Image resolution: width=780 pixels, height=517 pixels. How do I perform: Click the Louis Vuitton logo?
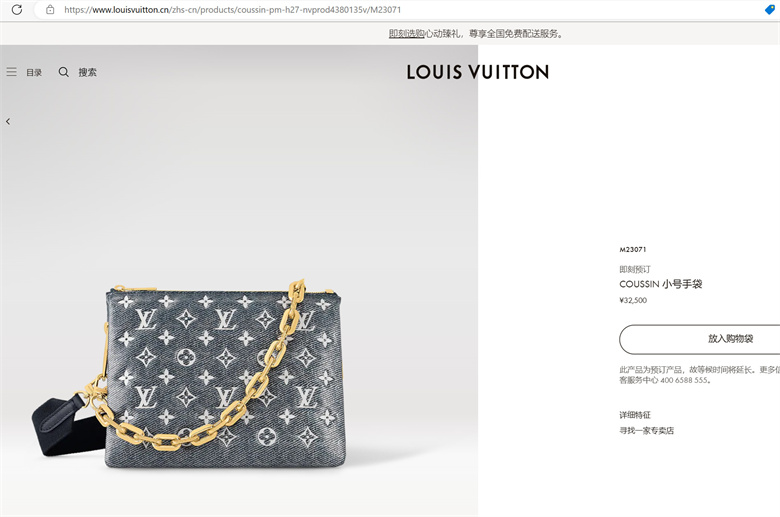point(478,72)
